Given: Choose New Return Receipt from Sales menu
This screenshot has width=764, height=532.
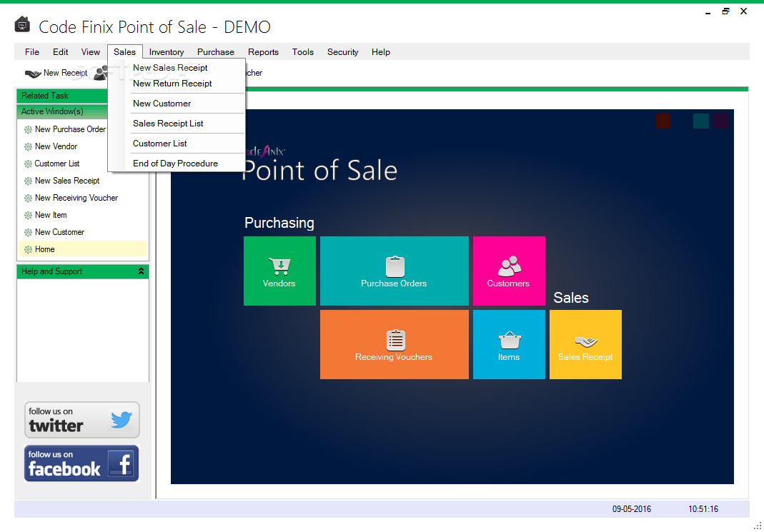Looking at the screenshot, I should point(177,84).
